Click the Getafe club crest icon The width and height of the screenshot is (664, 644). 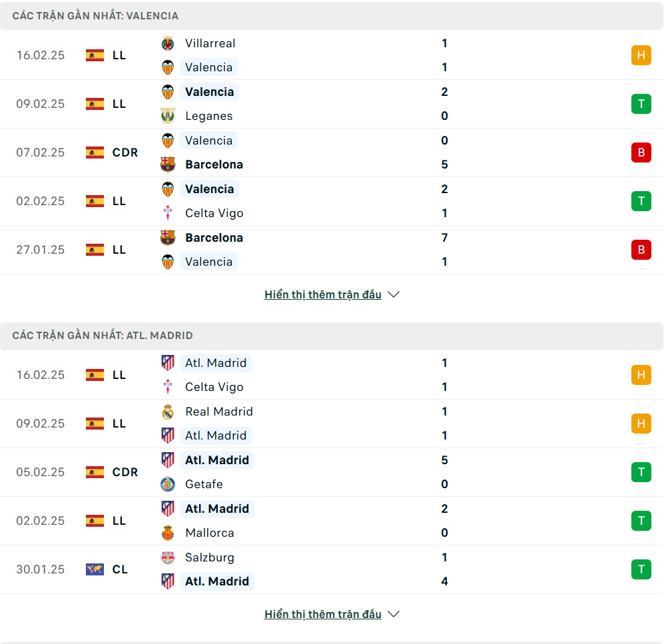[x=168, y=484]
